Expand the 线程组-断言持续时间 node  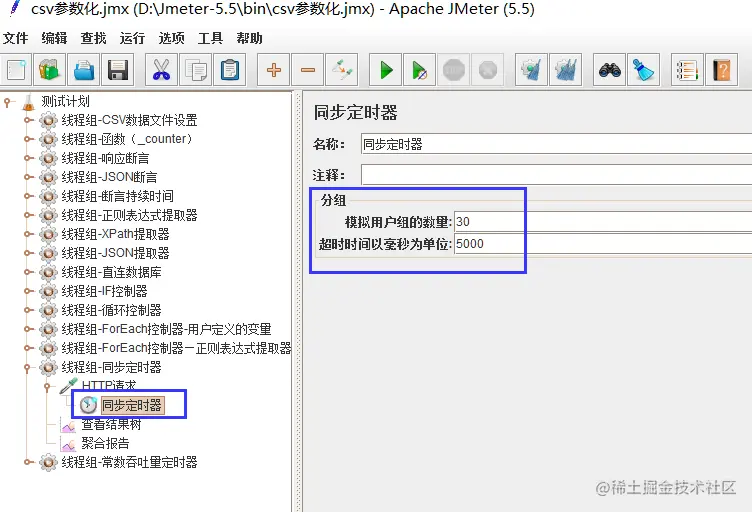(29, 196)
